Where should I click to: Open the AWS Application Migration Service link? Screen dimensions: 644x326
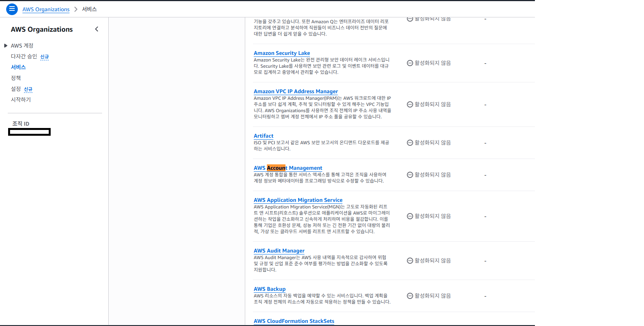click(298, 200)
